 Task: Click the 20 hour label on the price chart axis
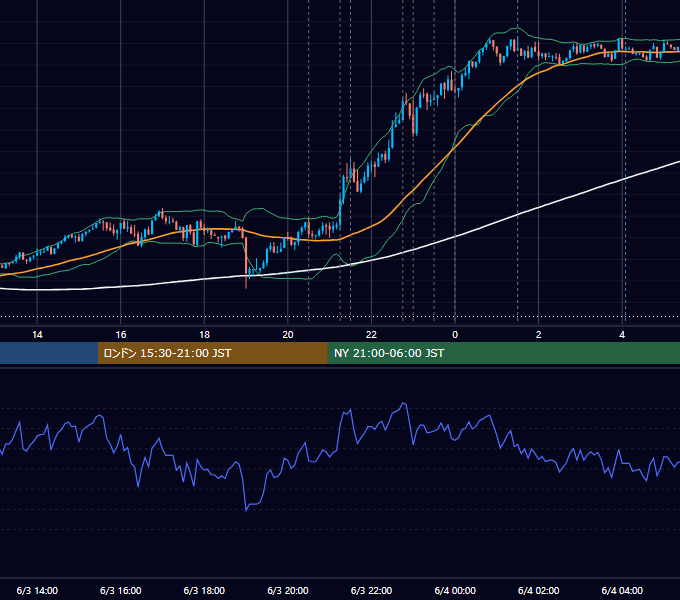click(288, 335)
